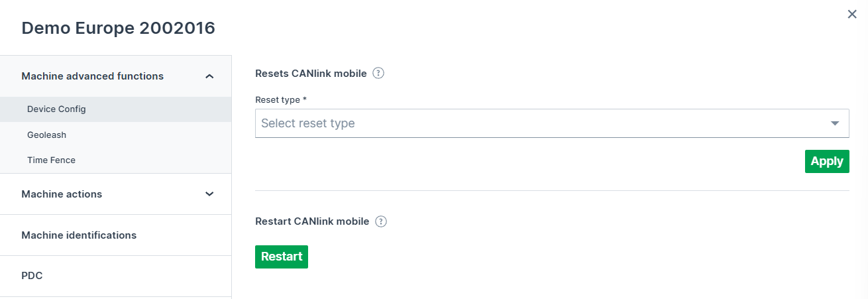Click help icon beside Resets CANlink mobile
The height and width of the screenshot is (299, 868).
378,74
